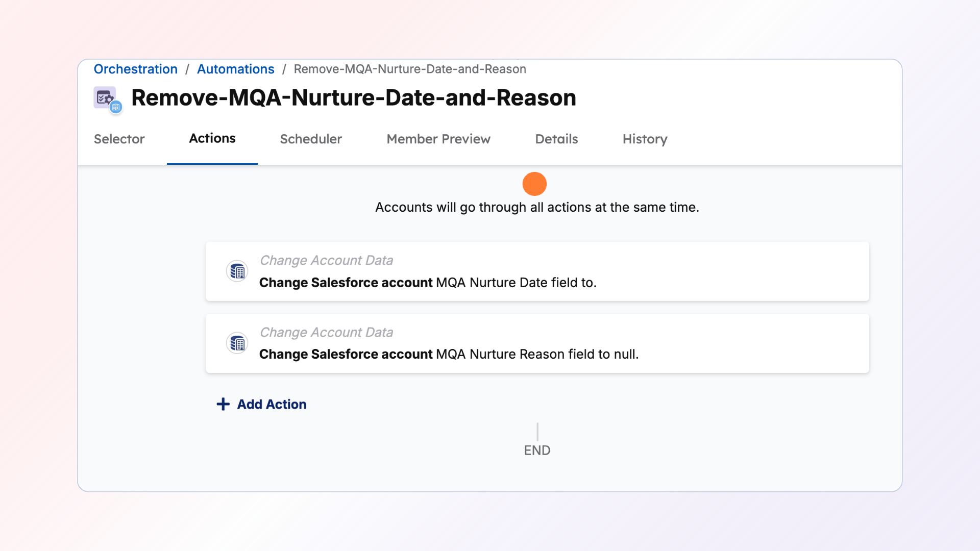Open the Member Preview tab
This screenshot has height=551, width=980.
[438, 139]
